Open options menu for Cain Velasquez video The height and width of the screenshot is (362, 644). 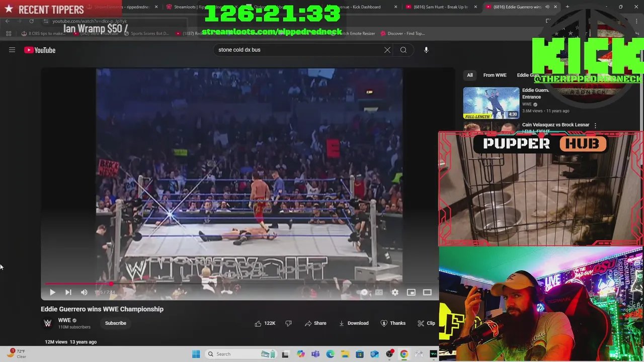[x=595, y=125]
